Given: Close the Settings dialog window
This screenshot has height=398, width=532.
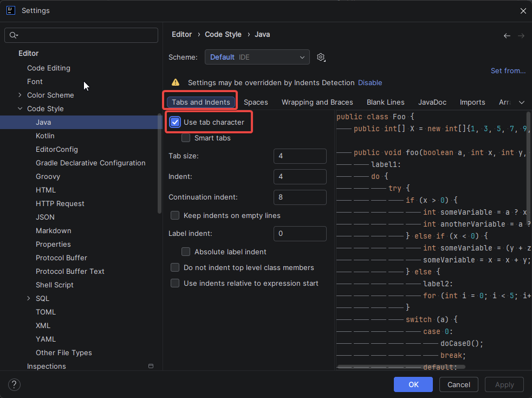Looking at the screenshot, I should (523, 11).
